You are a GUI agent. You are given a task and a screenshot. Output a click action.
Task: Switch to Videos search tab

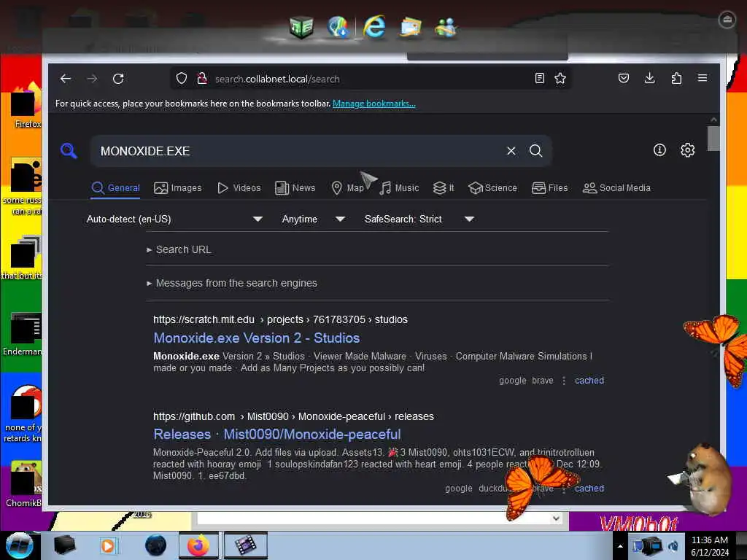click(x=239, y=188)
